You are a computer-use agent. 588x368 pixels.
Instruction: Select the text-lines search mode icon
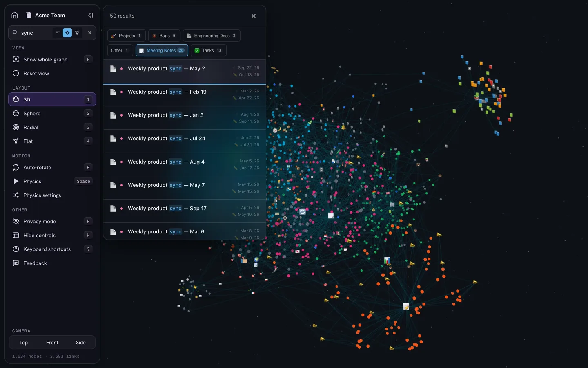click(x=58, y=33)
